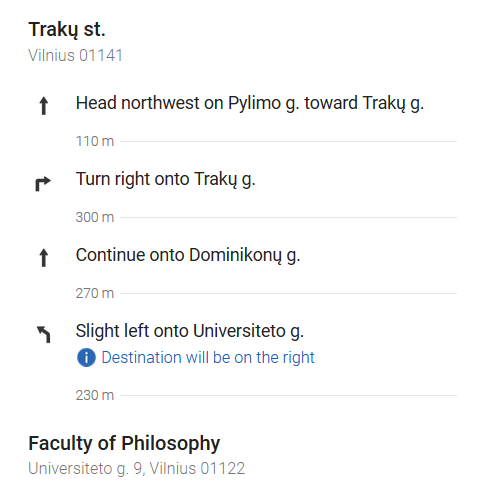Click the 270 m distance label
Viewport: 482px width, 504px height.
95,293
